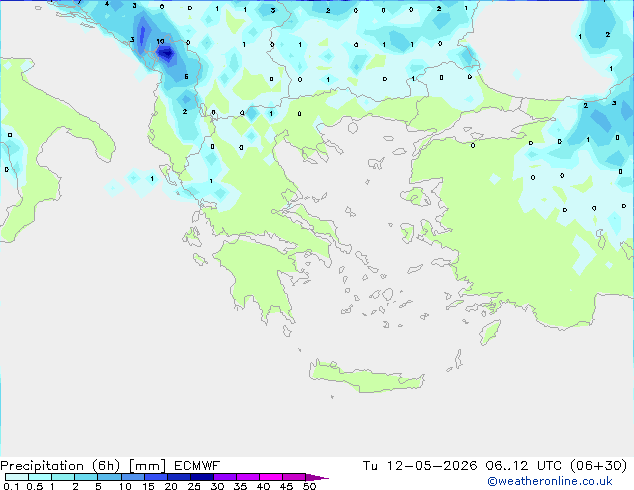Select the 'Tu 12-05-2026 06..12 UTC (06+30)' timestamp
This screenshot has height=490, width=634.
click(495, 466)
